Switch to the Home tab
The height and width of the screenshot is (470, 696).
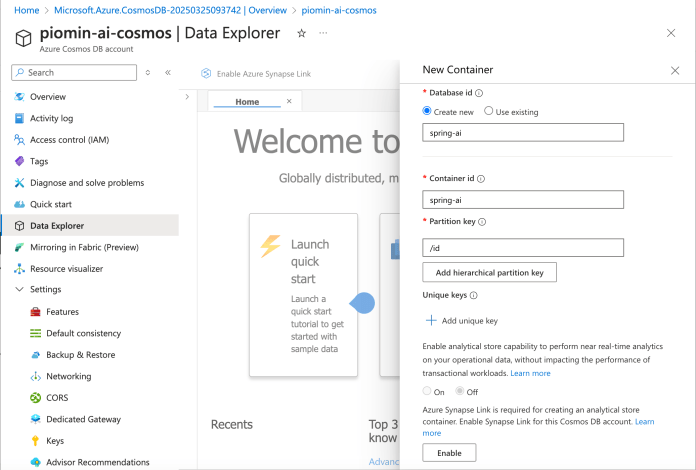246,102
